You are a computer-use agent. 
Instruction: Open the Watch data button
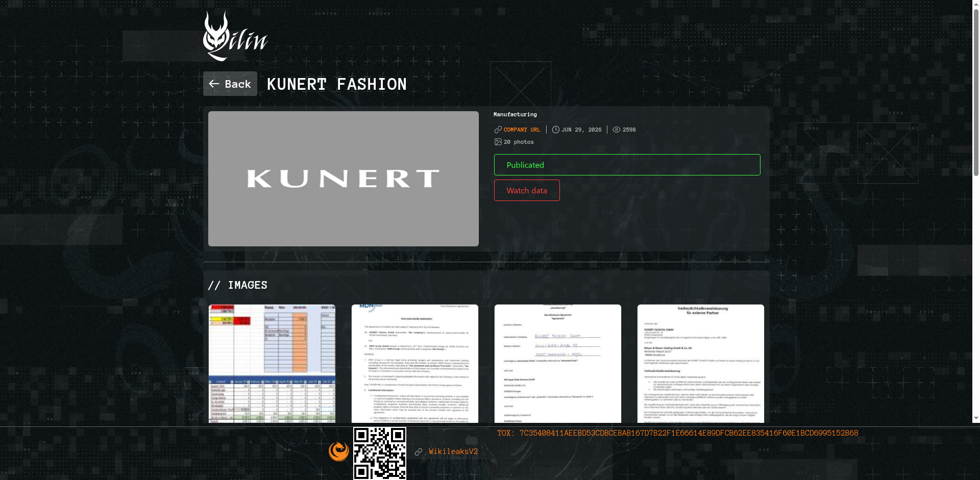click(527, 190)
